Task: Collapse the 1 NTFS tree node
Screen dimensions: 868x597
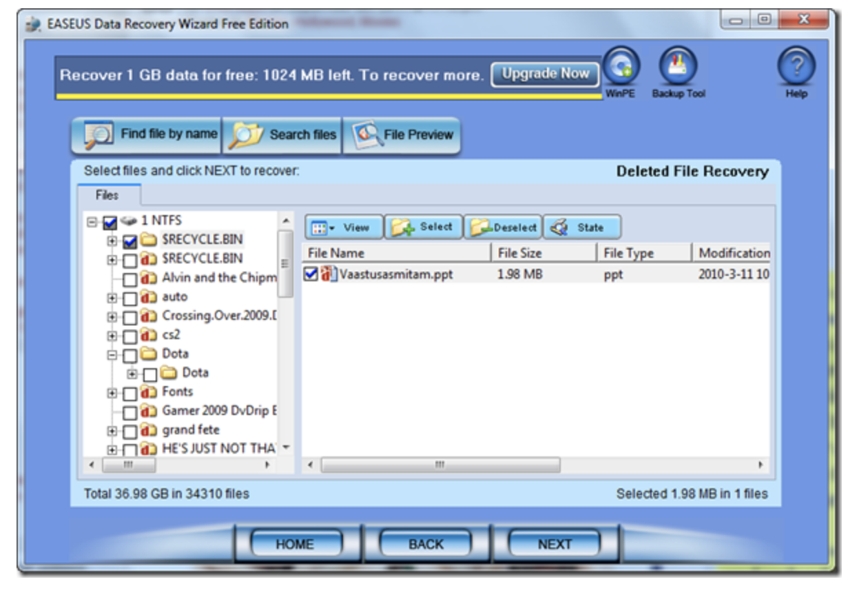Action: 92,223
